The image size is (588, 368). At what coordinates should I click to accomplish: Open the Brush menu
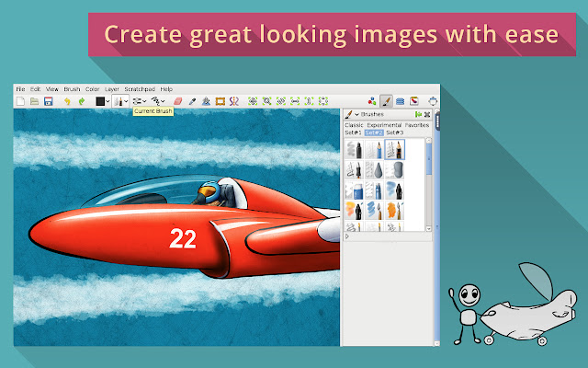coord(72,89)
